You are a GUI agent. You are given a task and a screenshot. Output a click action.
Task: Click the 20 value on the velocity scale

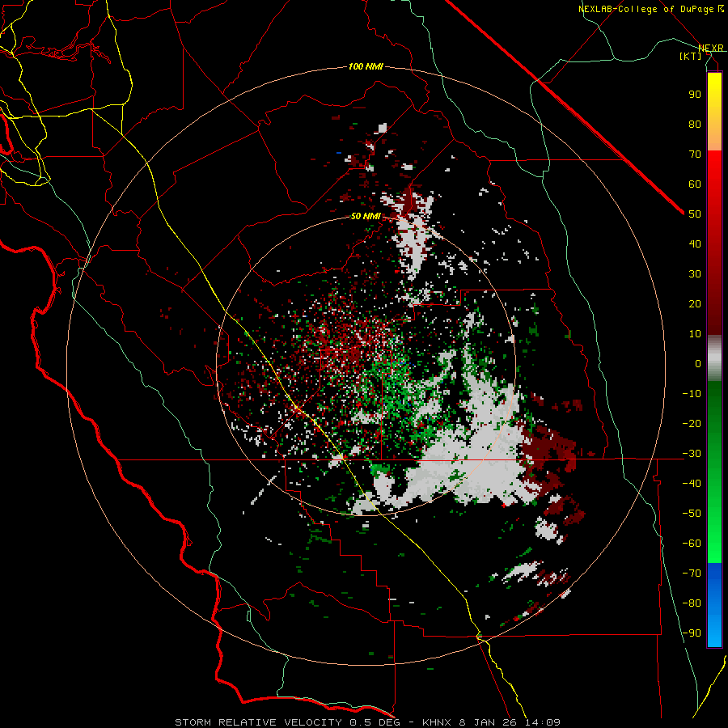695,303
